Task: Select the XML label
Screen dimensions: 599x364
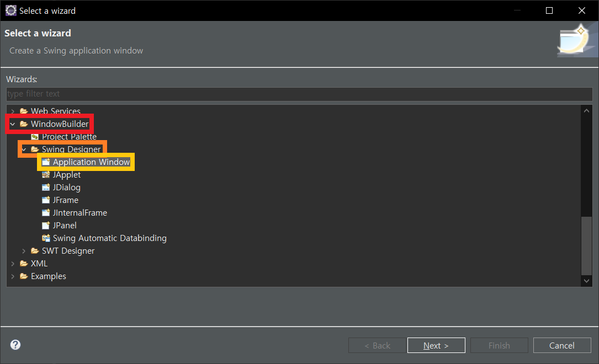Action: [x=39, y=263]
